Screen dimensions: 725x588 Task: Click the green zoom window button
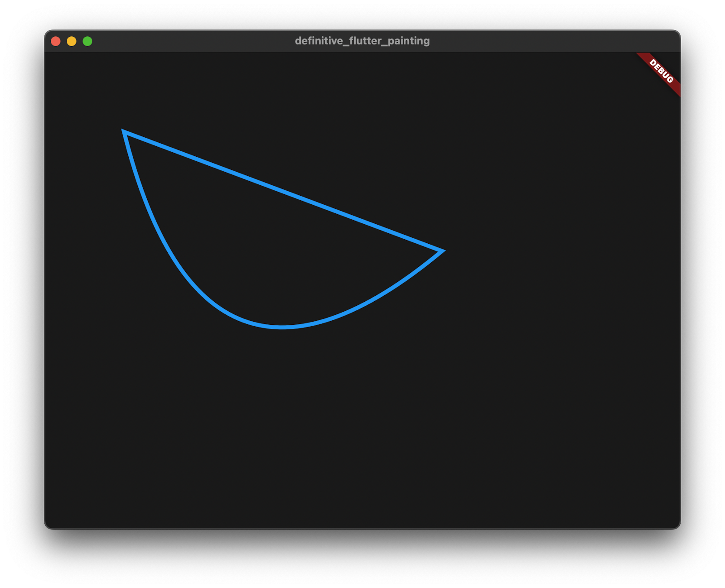(x=87, y=41)
